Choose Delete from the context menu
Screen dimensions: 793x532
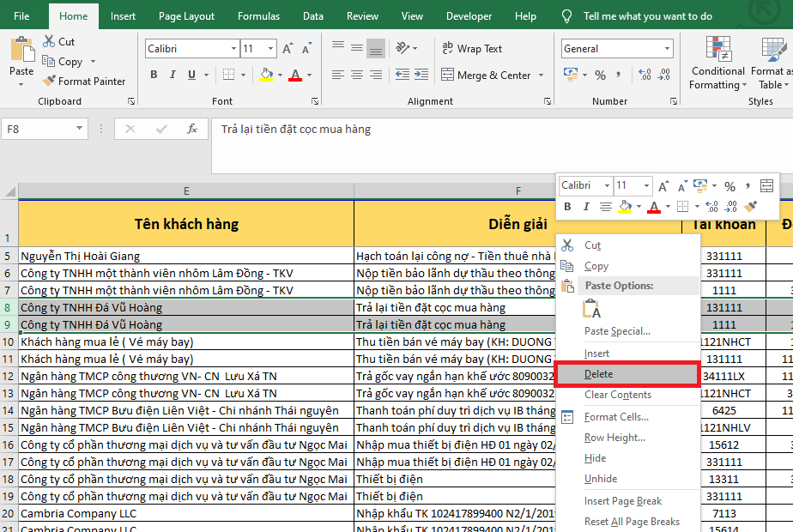(x=599, y=374)
